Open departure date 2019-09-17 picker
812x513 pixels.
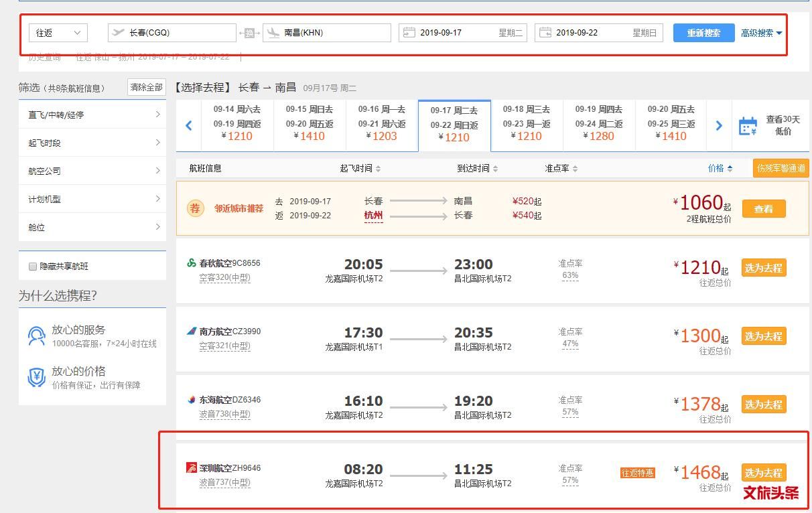click(x=463, y=33)
